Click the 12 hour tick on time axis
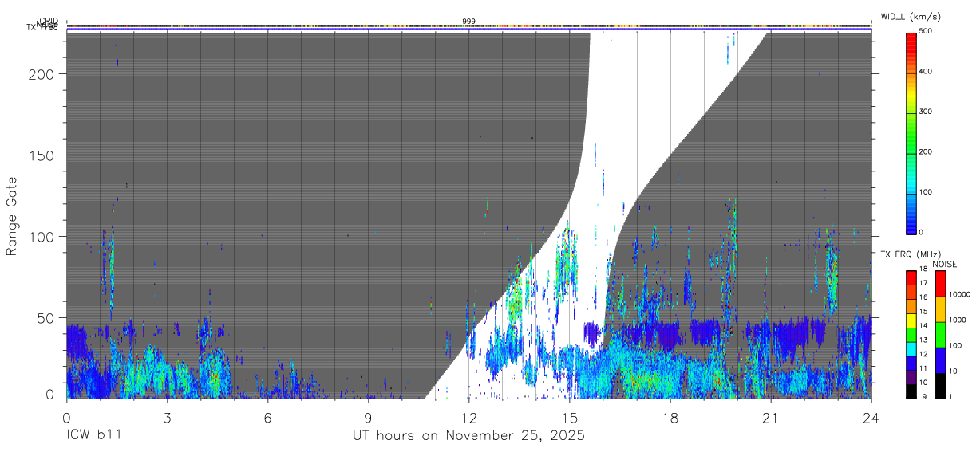This screenshot has height=452, width=980. coord(468,417)
